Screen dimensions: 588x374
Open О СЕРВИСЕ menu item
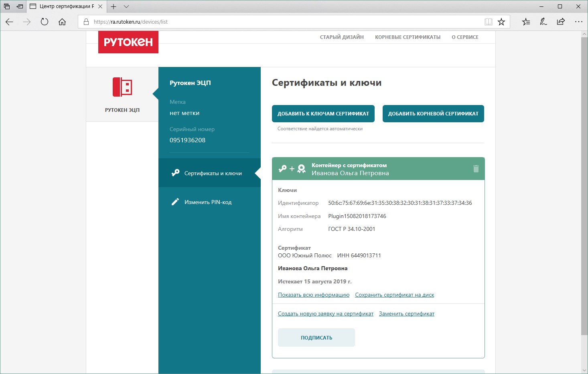click(x=465, y=37)
